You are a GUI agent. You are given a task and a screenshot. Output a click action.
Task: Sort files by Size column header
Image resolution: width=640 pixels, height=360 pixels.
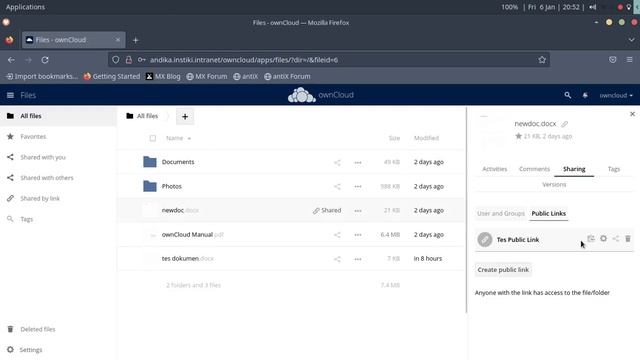tap(394, 138)
